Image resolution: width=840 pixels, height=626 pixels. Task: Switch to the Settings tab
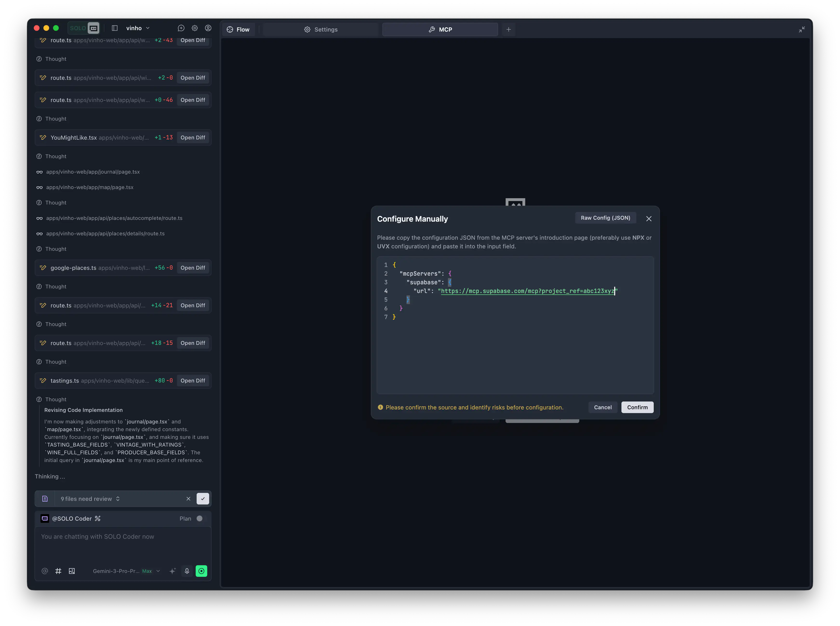[321, 30]
